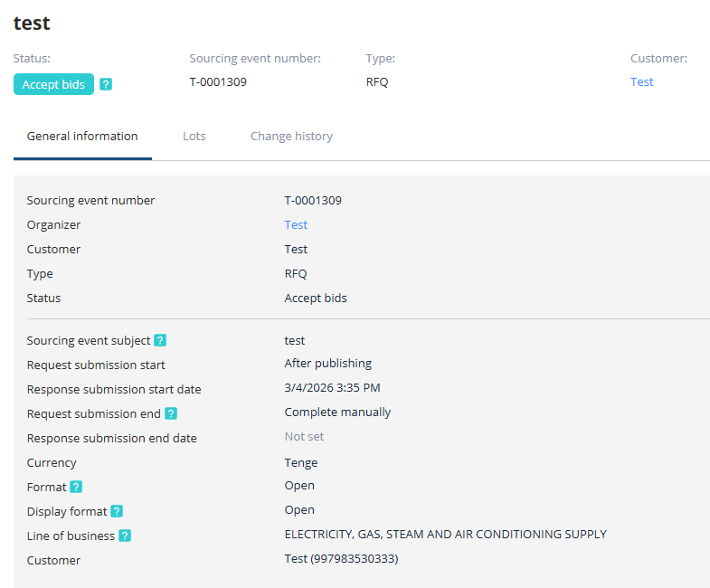Screen dimensions: 710x588
Task: Click the customer value Test (997983530333)
Action: click(x=341, y=559)
